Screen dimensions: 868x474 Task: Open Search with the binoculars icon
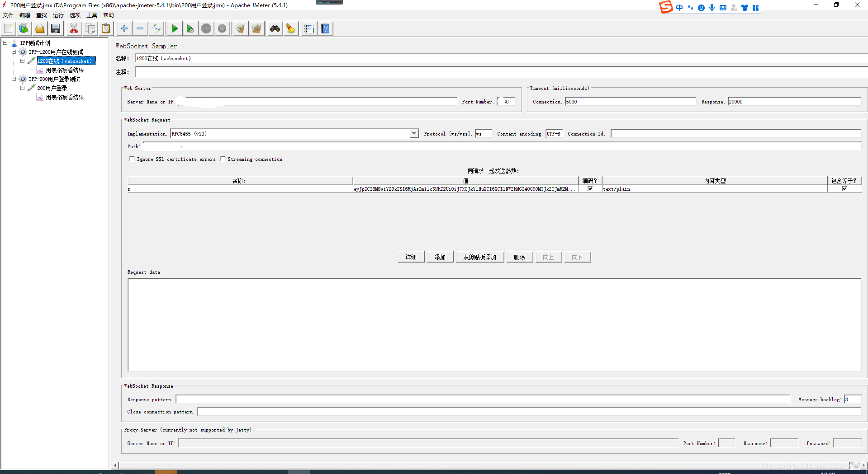pos(275,29)
